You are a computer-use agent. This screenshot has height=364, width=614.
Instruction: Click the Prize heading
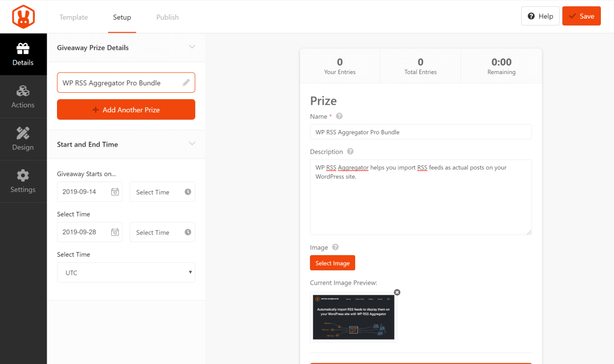[323, 101]
